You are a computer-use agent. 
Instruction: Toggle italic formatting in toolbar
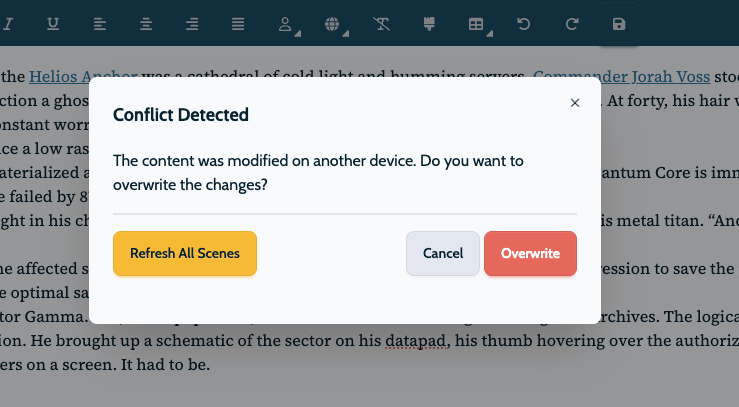point(8,23)
